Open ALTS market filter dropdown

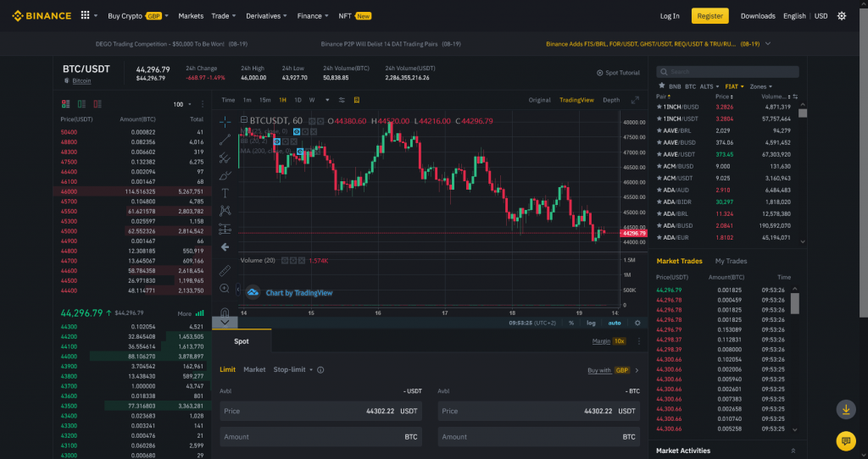coord(709,87)
